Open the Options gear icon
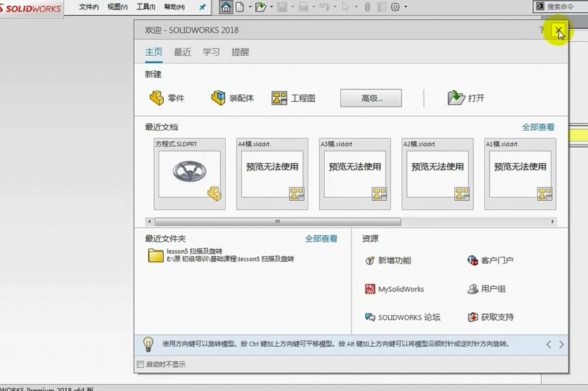Screen dimensions: 588x391 click(x=395, y=7)
